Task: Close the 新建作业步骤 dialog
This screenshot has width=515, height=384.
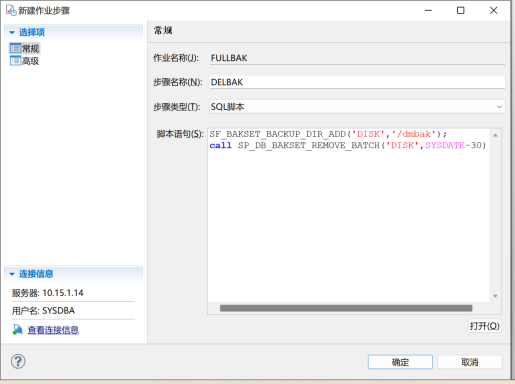Action: click(x=494, y=11)
